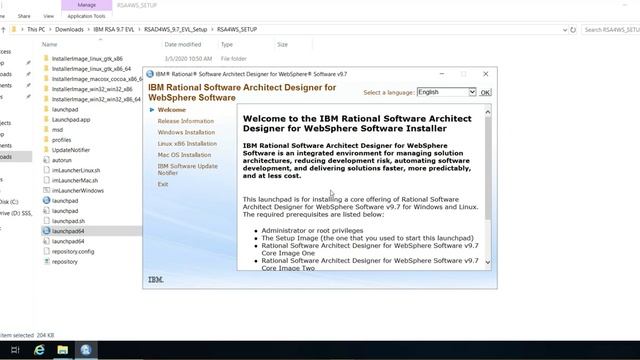The image size is (640, 360).
Task: Open the Share tab in File Explorer
Action: (24, 16)
